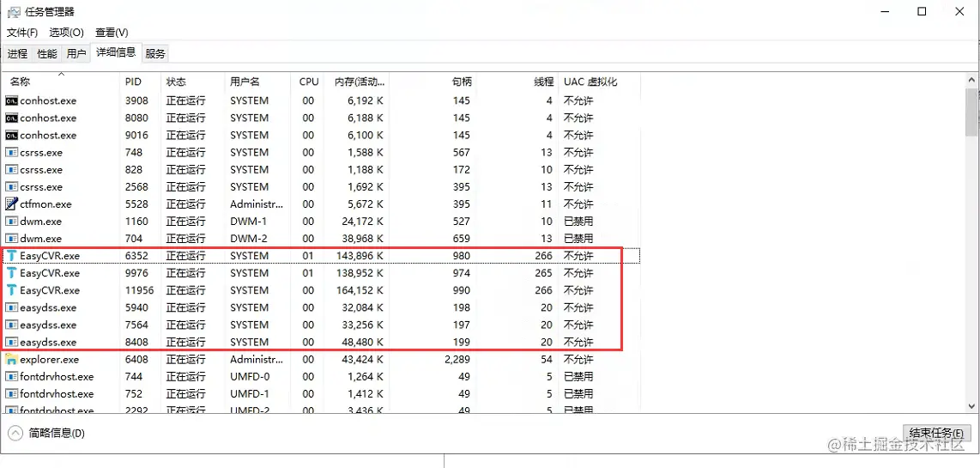Click memory value 164,152 K
Image resolution: width=980 pixels, height=468 pixels.
[359, 290]
